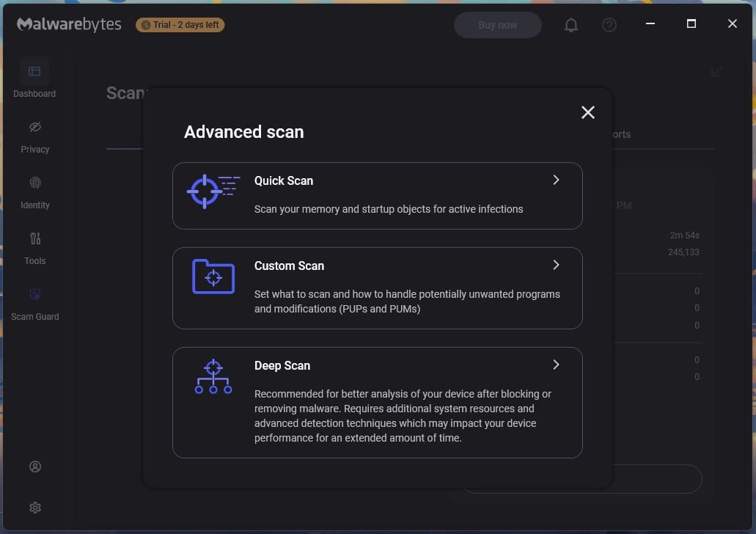756x534 pixels.
Task: Expand Custom Scan chevron arrow
Action: (556, 265)
